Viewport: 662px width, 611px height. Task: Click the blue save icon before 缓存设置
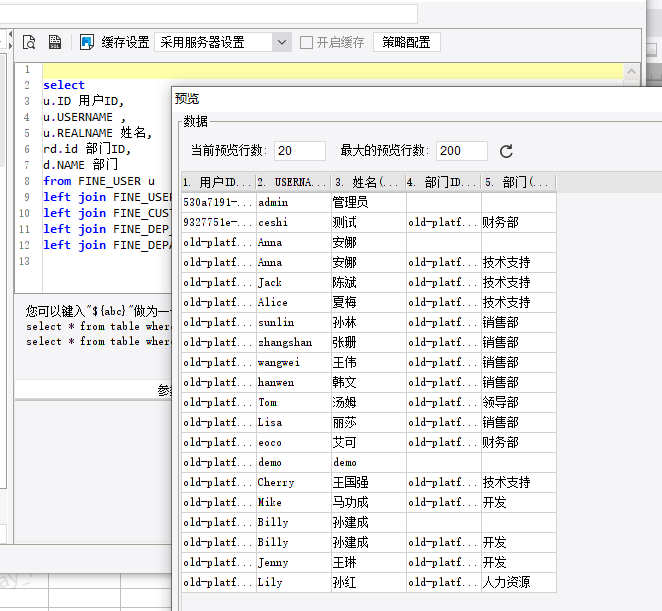(x=87, y=42)
